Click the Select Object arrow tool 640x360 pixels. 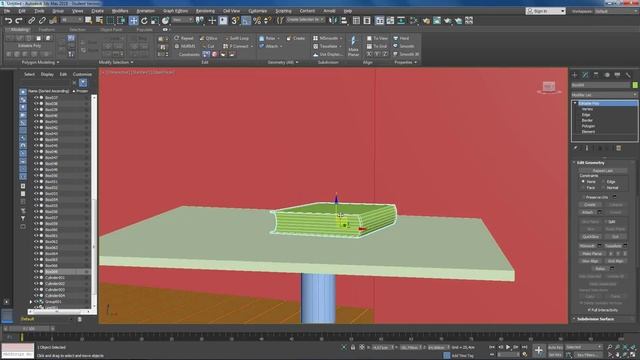tap(89, 20)
